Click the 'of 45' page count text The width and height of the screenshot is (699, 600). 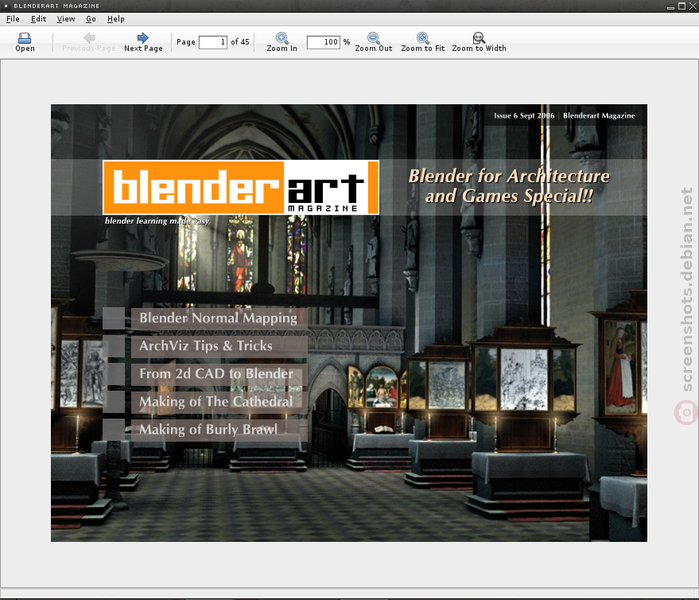240,42
